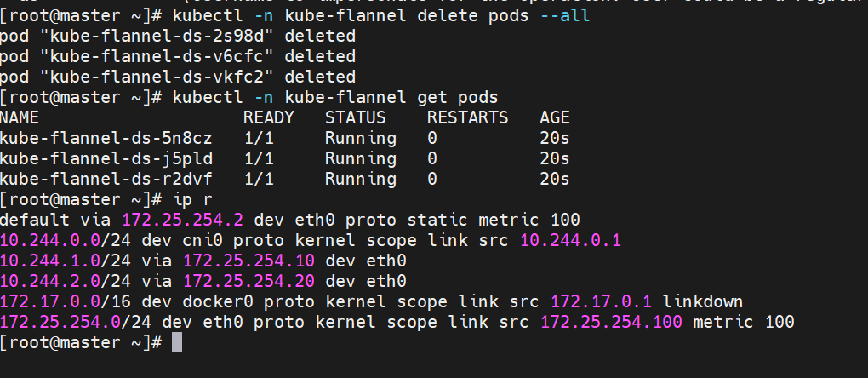Click the cni0 device name
Screen dimensions: 868x378
point(203,241)
